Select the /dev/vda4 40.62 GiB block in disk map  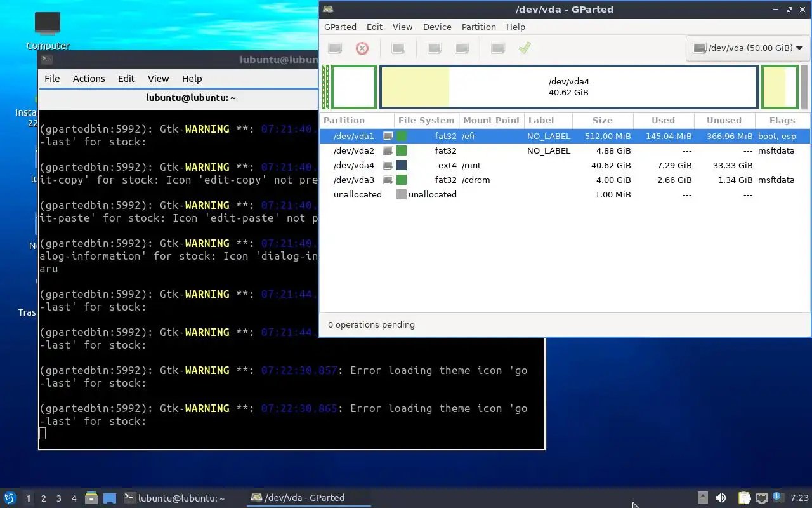click(569, 87)
